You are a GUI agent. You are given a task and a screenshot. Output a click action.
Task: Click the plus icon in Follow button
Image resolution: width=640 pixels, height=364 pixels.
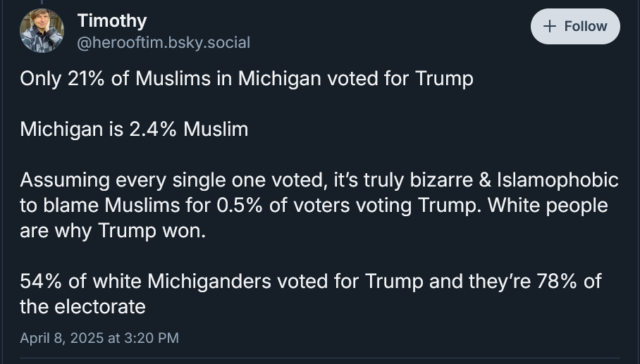pos(550,26)
